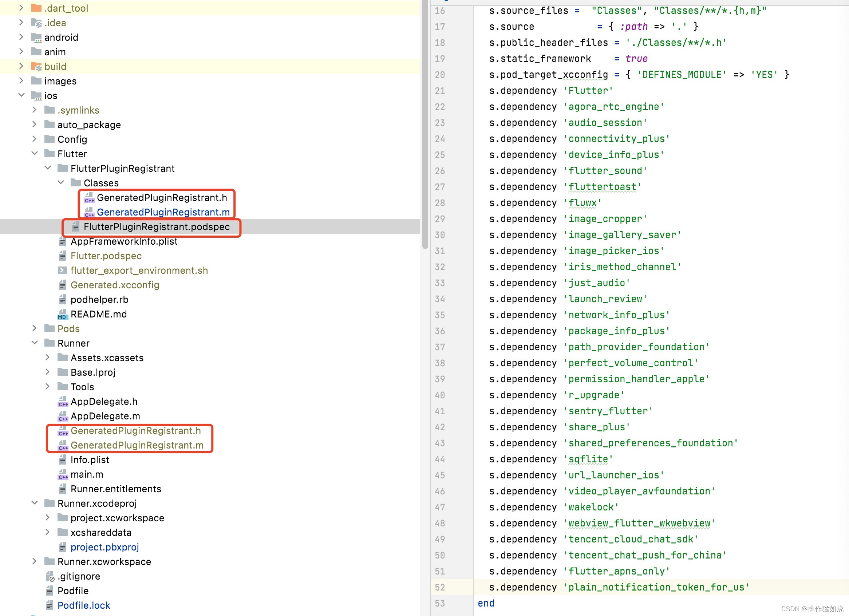This screenshot has width=849, height=616.
Task: Click Podfile file icon
Action: point(50,591)
